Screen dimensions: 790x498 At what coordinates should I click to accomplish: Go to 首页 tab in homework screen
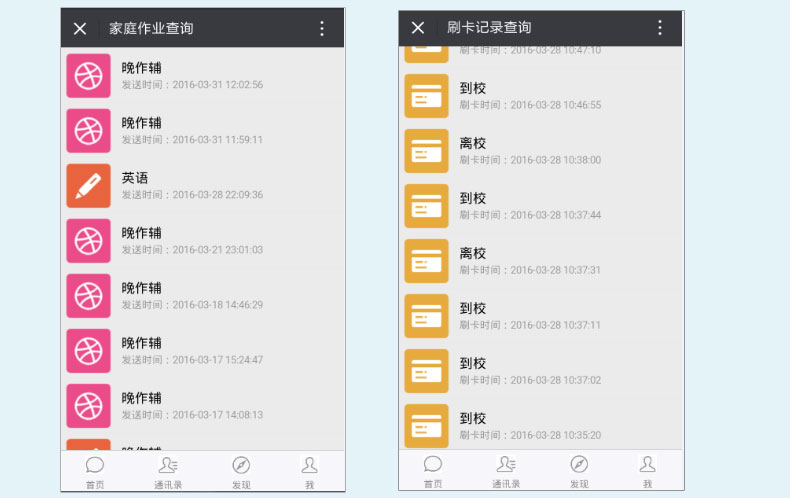click(x=95, y=472)
